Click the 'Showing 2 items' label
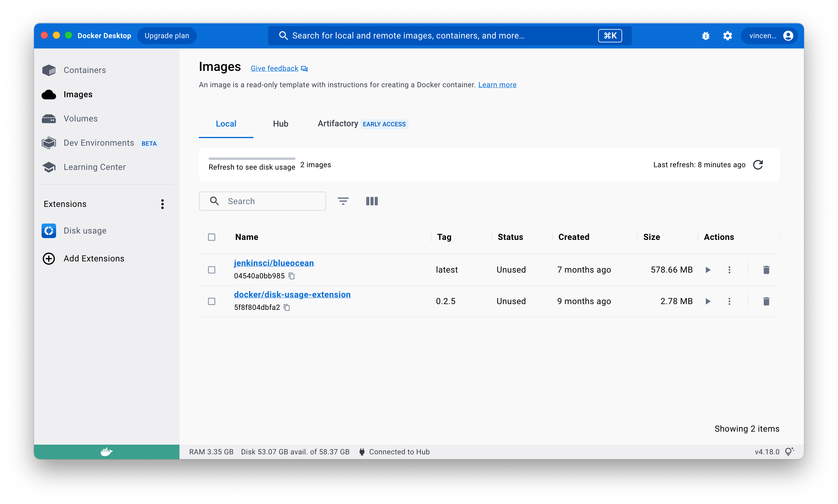The image size is (838, 504). click(747, 429)
